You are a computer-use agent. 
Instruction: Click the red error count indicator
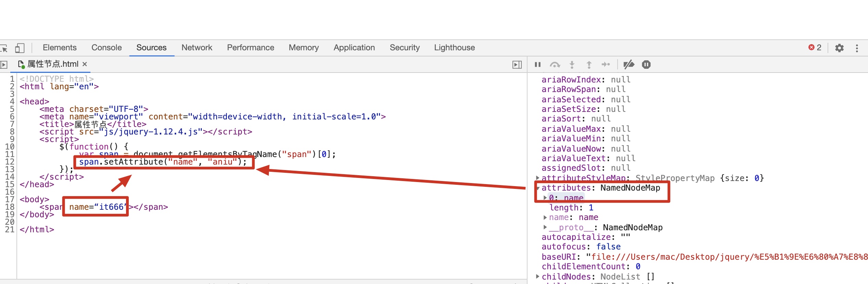click(815, 48)
